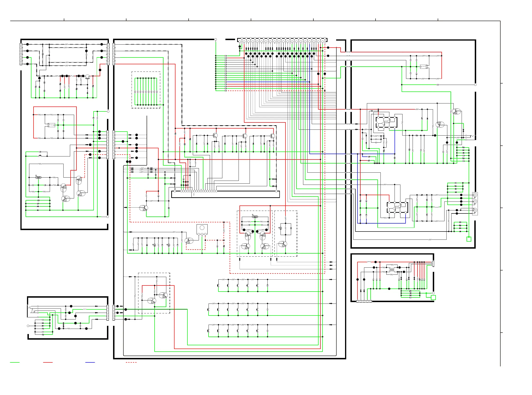Viewport: 532px width, 395px height.
Task: Select the transistor beside the square circle component
Action: click(189, 240)
